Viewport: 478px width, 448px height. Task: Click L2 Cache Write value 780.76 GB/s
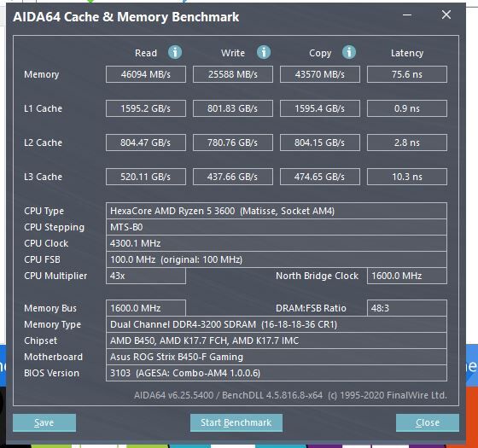233,143
